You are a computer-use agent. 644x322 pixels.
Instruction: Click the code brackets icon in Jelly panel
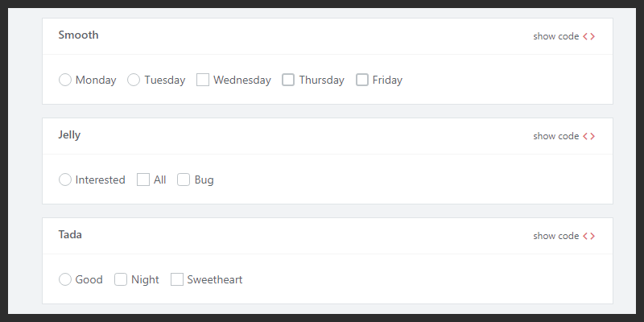pos(589,136)
